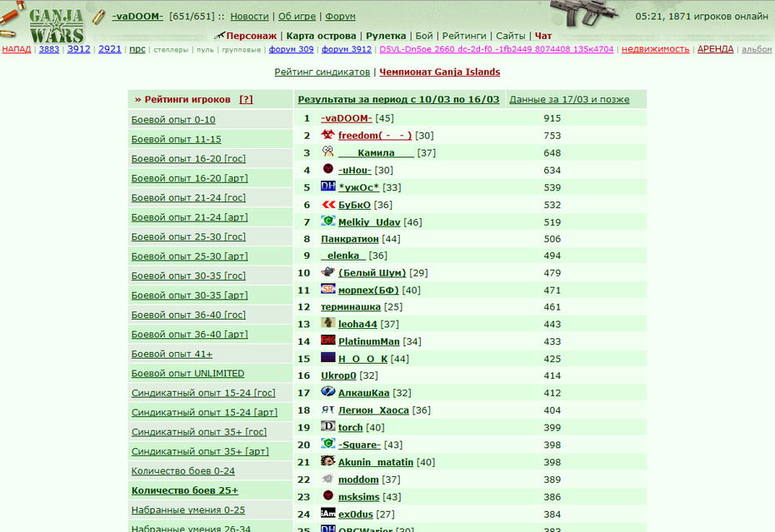Click the iAm icon next to ex0dus
Image resolution: width=775 pixels, height=532 pixels.
tap(327, 513)
